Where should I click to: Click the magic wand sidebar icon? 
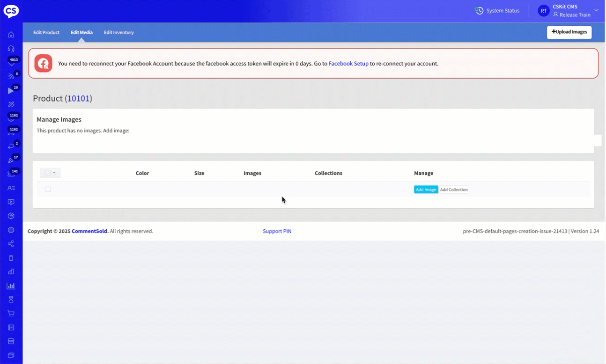[x=11, y=104]
